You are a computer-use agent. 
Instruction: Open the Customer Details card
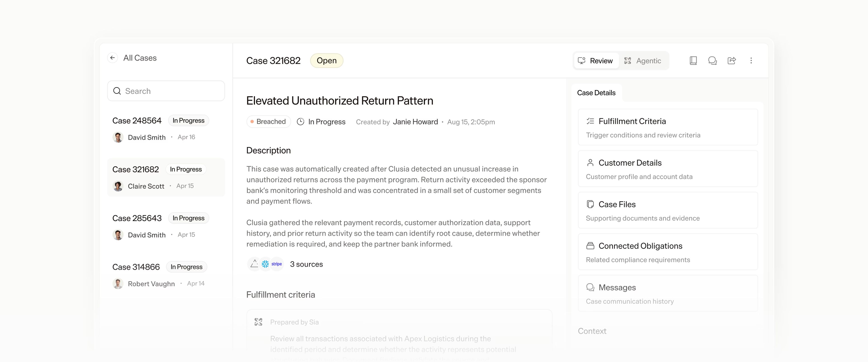pyautogui.click(x=668, y=169)
